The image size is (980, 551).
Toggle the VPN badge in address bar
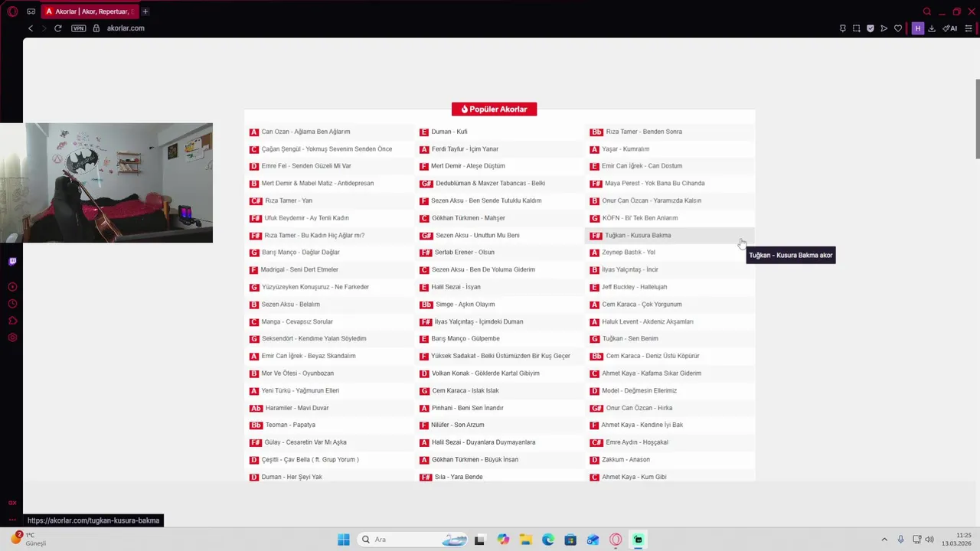click(x=78, y=28)
